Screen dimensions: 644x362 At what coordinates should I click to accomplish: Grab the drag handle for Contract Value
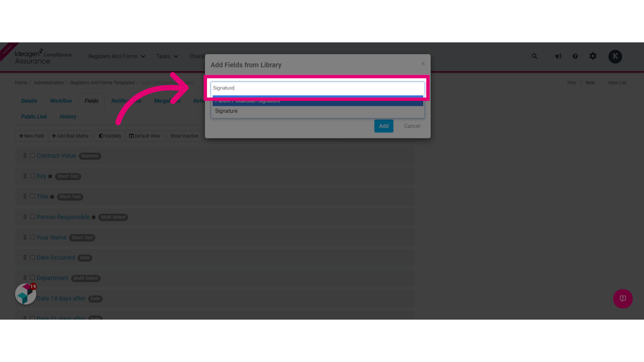click(x=25, y=156)
